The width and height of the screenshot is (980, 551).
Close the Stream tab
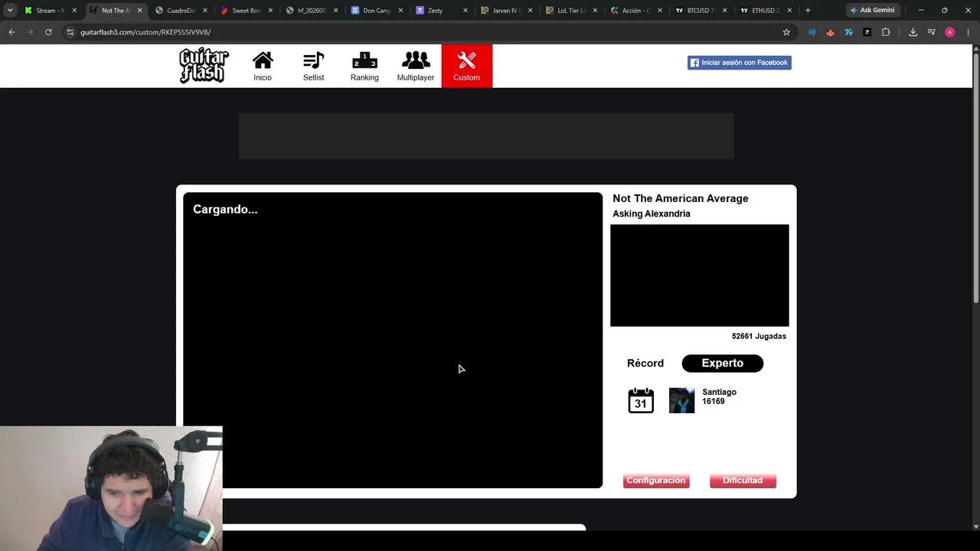(x=74, y=11)
